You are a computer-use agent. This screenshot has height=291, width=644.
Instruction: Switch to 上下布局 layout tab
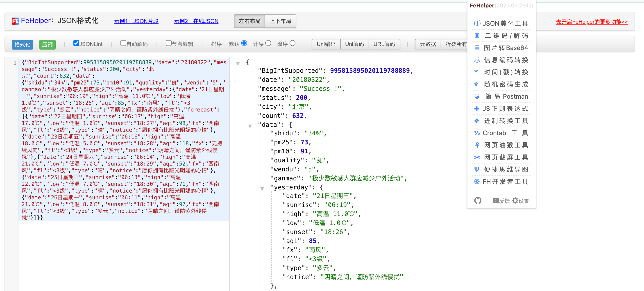pos(280,21)
